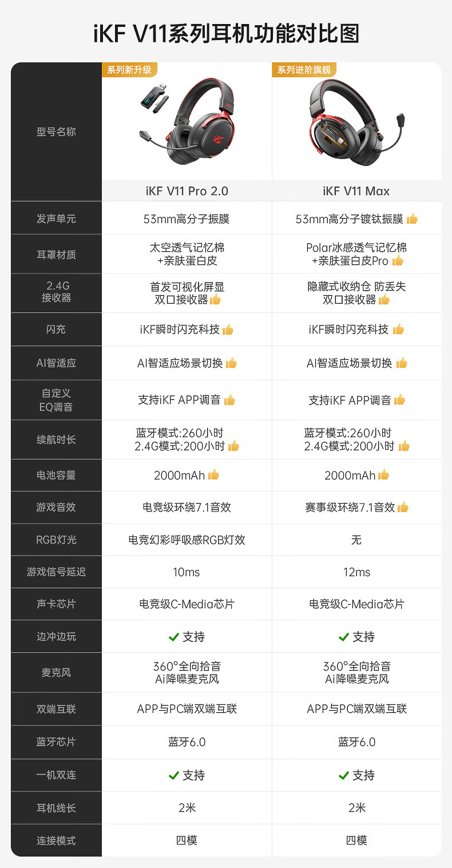Click the iKF V11 Max model name

pyautogui.click(x=356, y=191)
